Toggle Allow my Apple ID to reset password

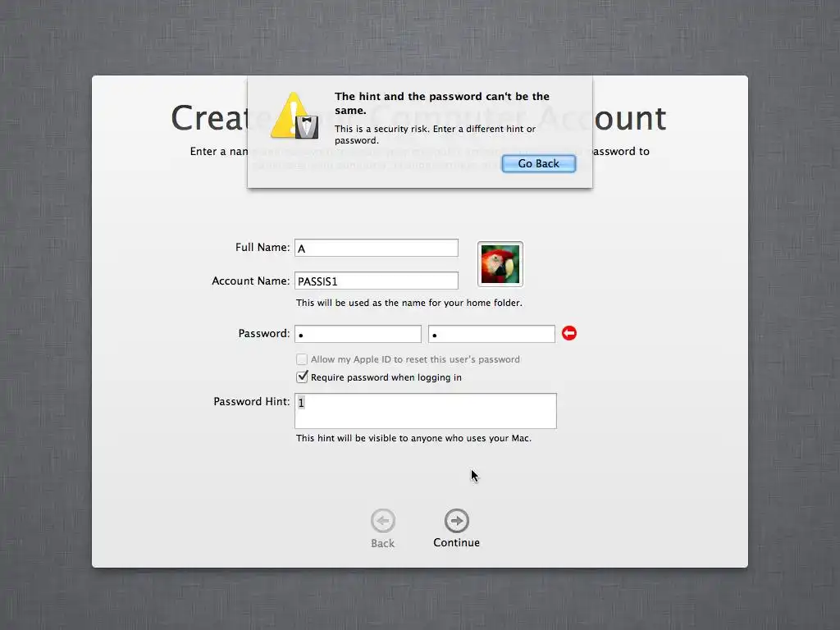coord(302,359)
